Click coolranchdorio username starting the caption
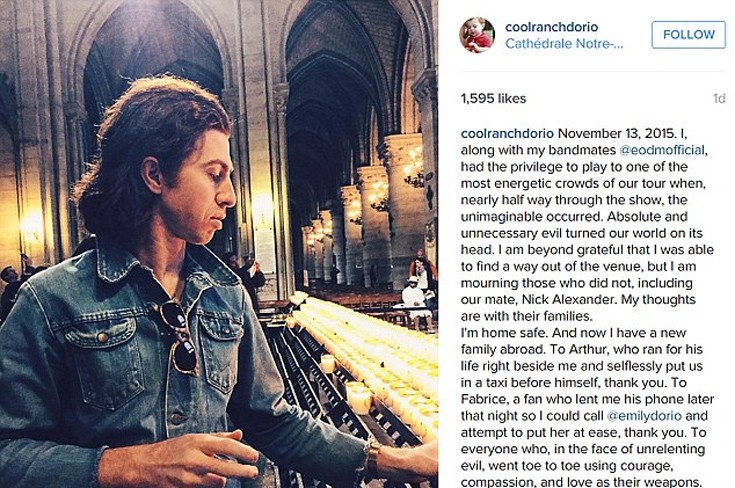The image size is (735, 488). (506, 134)
